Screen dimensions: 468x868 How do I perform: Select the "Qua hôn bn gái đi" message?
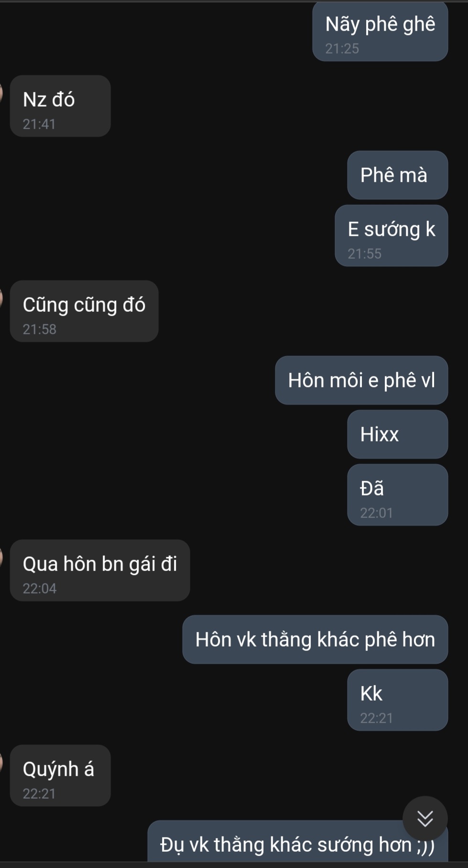click(x=100, y=571)
